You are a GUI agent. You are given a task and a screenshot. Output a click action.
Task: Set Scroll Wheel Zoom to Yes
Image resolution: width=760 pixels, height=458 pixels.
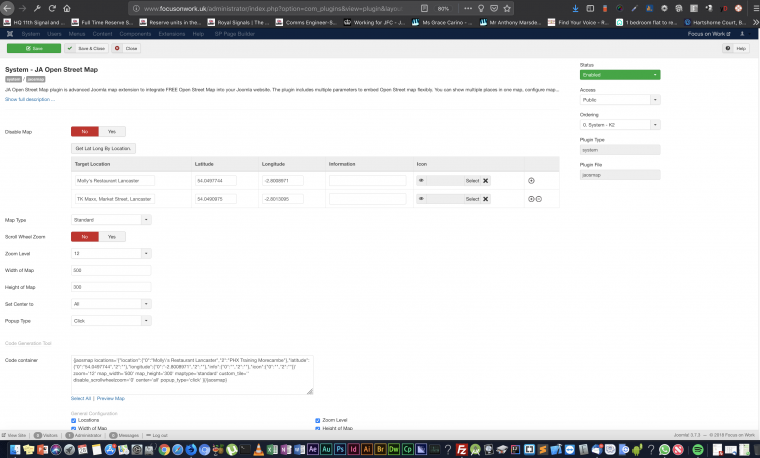click(112, 237)
